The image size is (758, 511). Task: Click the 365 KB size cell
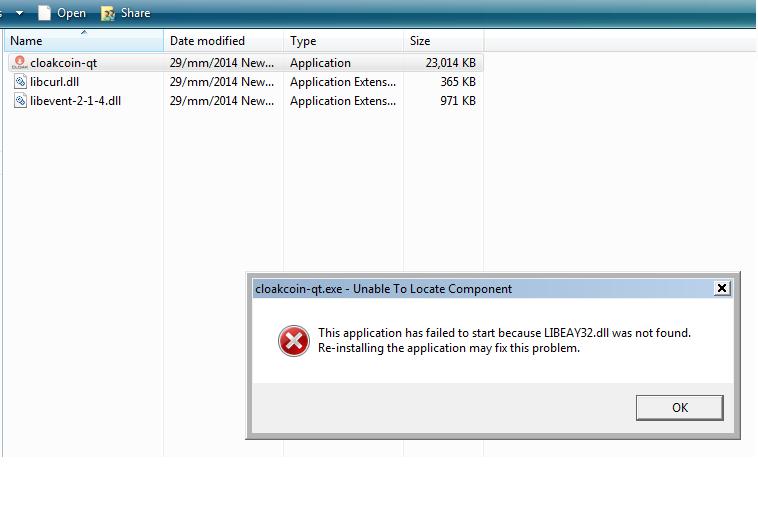[x=458, y=82]
